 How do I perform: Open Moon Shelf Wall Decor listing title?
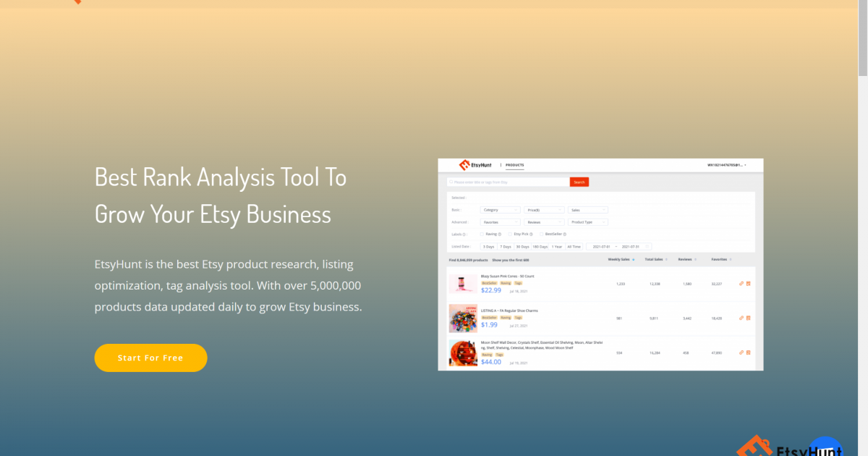tap(542, 345)
